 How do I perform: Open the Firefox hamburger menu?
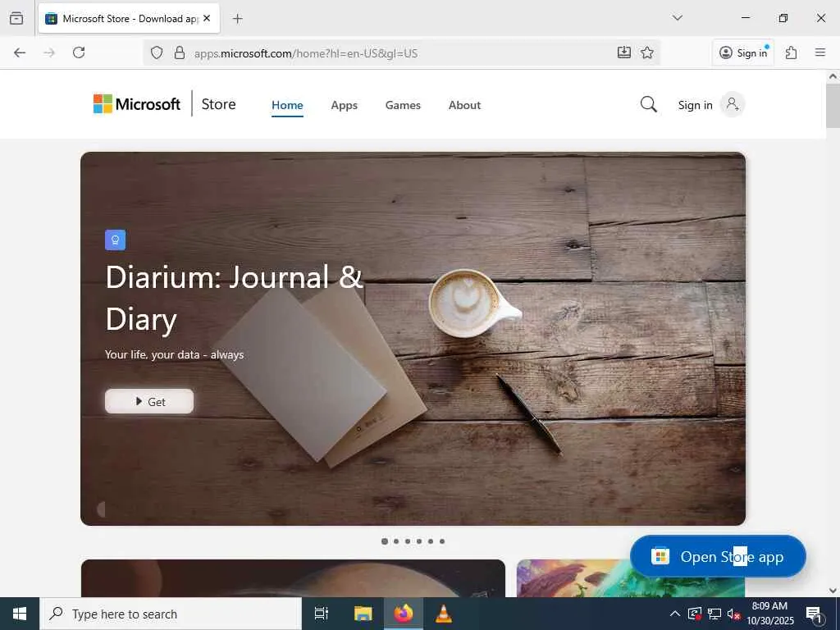coord(820,52)
